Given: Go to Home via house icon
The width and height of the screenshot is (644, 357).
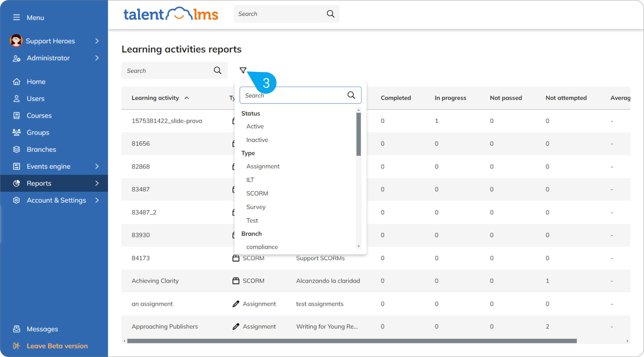Looking at the screenshot, I should pyautogui.click(x=17, y=82).
